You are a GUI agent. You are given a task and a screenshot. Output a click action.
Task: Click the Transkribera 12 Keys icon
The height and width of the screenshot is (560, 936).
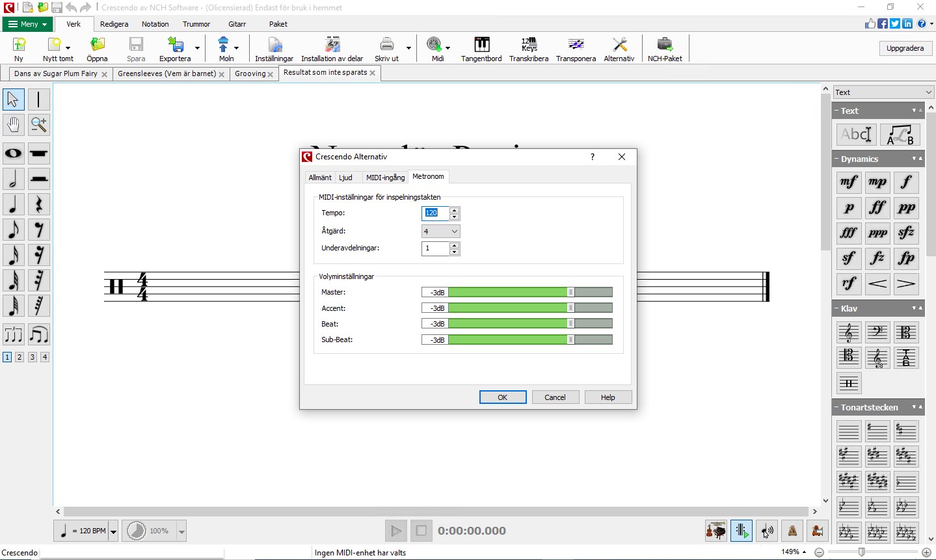tap(529, 49)
